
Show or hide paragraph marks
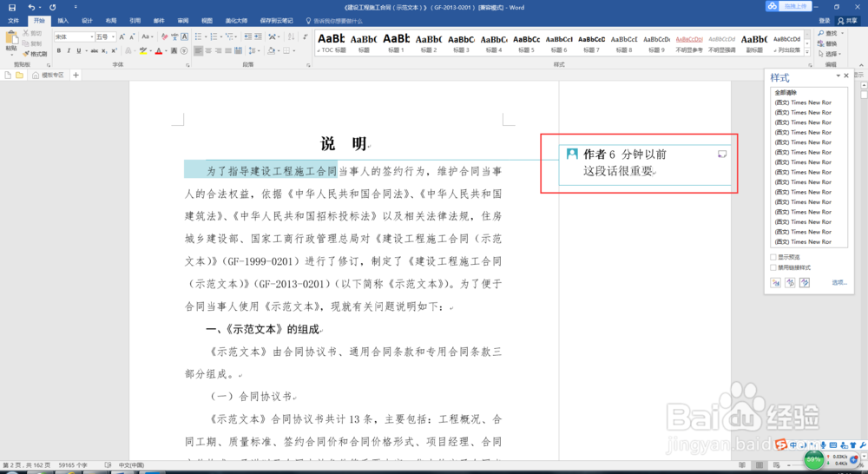tap(306, 36)
